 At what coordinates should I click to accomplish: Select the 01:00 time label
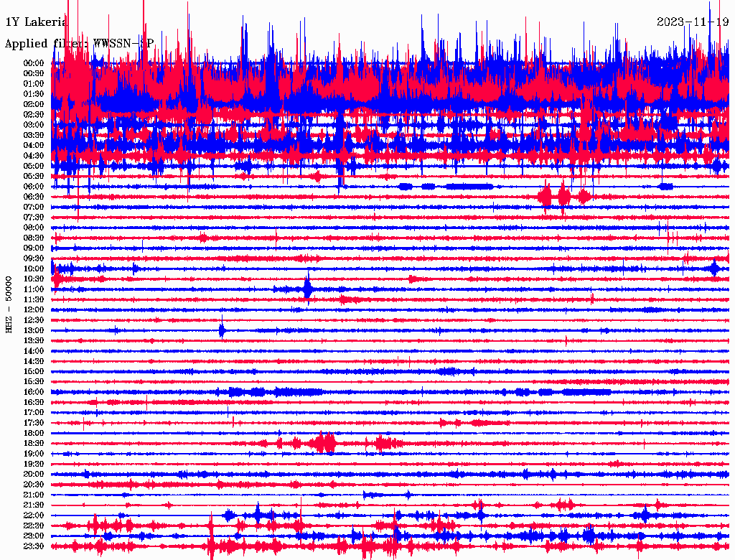[34, 84]
